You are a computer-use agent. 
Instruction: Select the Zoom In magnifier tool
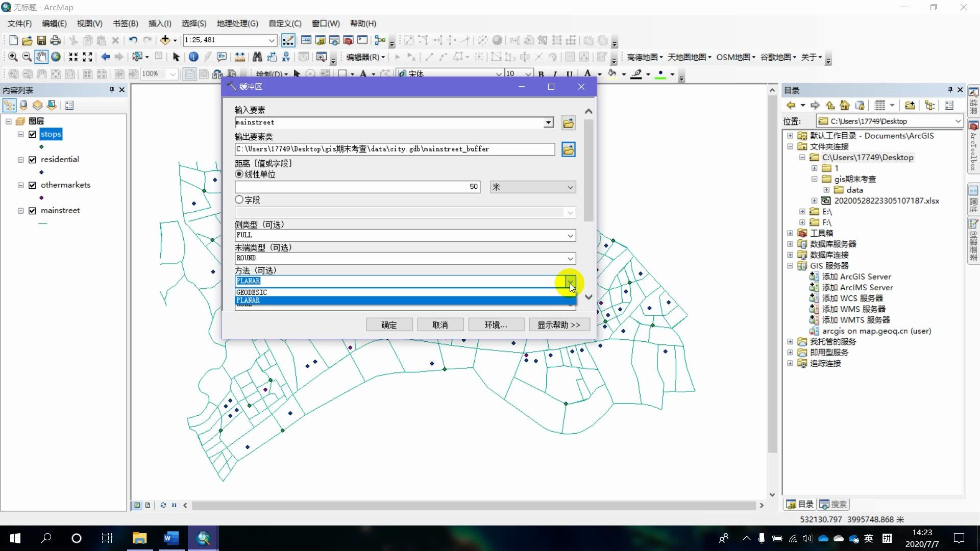[13, 57]
